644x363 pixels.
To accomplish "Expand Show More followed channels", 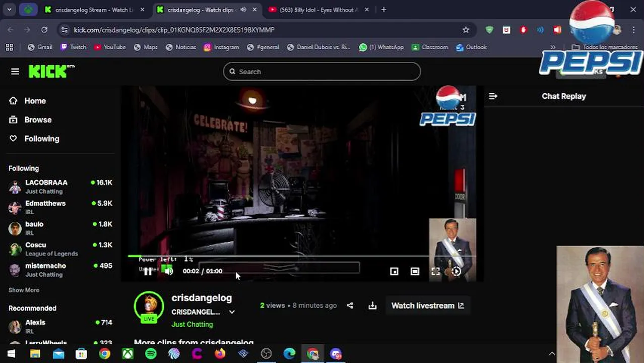I will [24, 290].
